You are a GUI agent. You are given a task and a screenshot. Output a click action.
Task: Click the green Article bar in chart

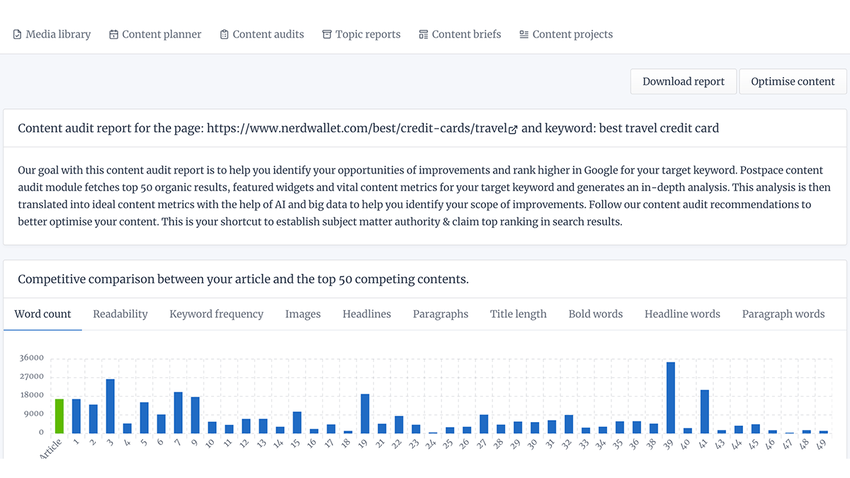pyautogui.click(x=59, y=416)
